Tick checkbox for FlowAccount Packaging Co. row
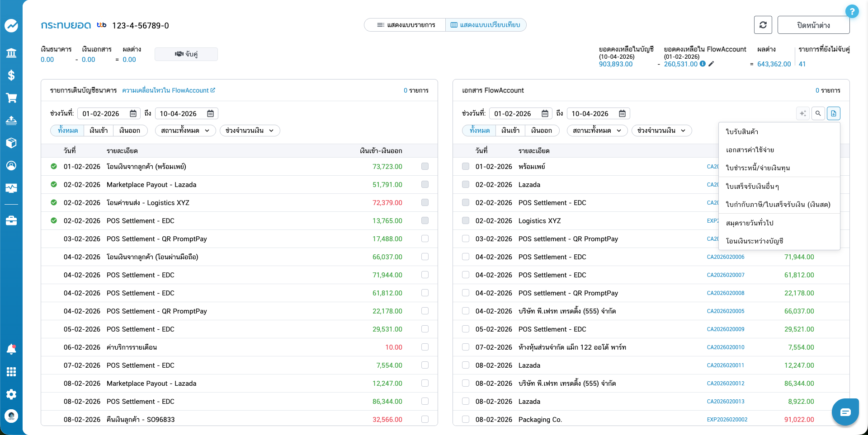The image size is (868, 435). 465,419
